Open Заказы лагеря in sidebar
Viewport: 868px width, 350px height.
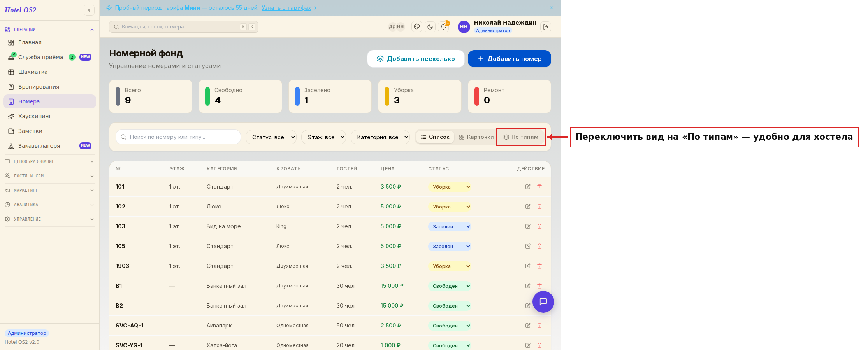pos(49,146)
